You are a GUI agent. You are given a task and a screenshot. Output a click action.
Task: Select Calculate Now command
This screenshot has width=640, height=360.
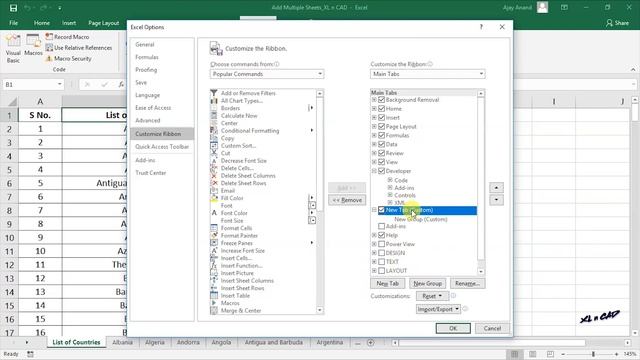(239, 116)
